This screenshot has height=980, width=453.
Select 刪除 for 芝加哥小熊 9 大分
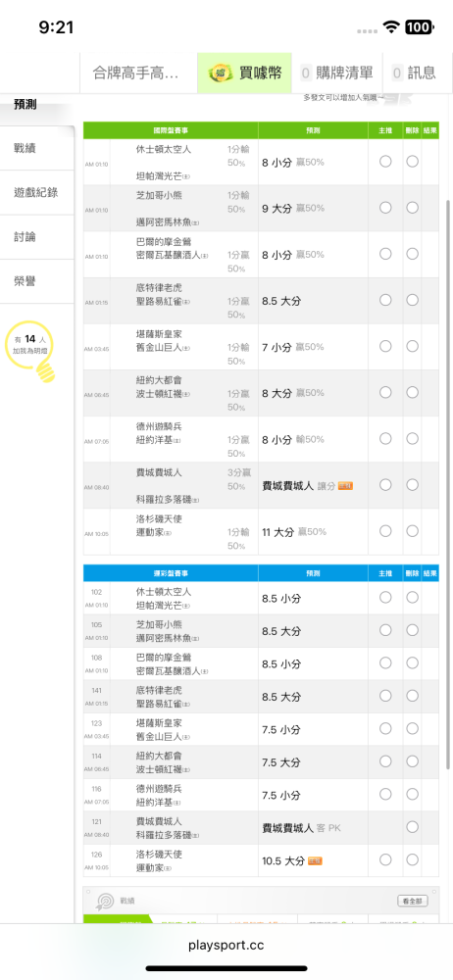[413, 208]
